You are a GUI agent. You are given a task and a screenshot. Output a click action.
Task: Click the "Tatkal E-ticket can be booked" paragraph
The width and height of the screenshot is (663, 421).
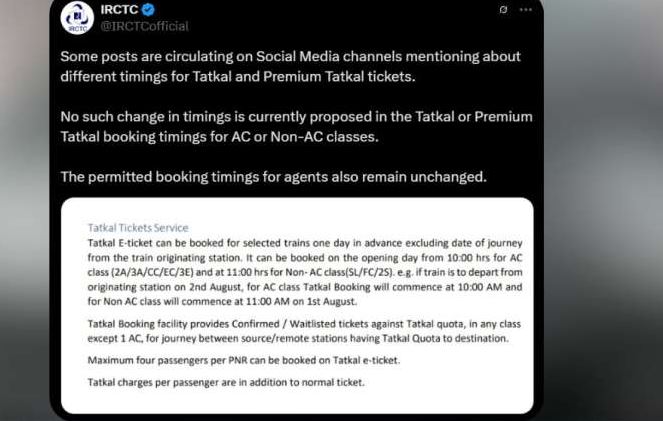point(298,270)
